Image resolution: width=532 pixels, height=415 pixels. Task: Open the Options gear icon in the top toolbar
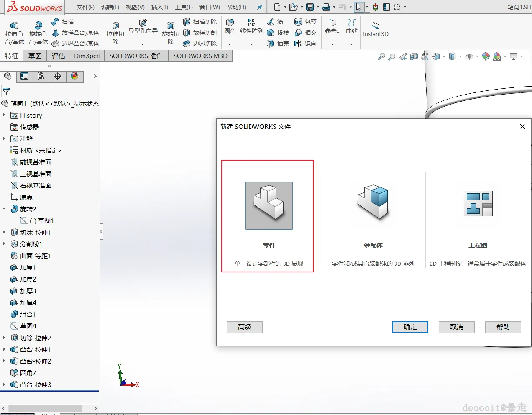click(x=397, y=7)
